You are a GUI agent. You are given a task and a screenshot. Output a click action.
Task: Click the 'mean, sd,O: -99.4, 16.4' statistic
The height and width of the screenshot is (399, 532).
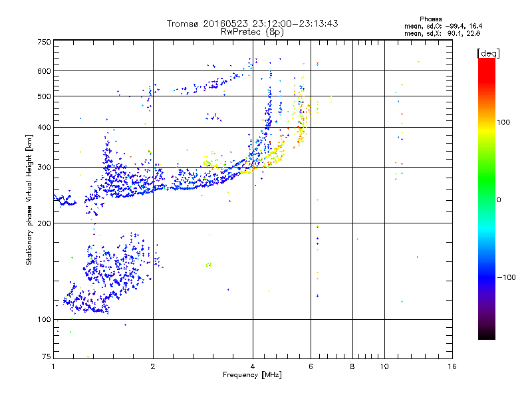point(443,26)
